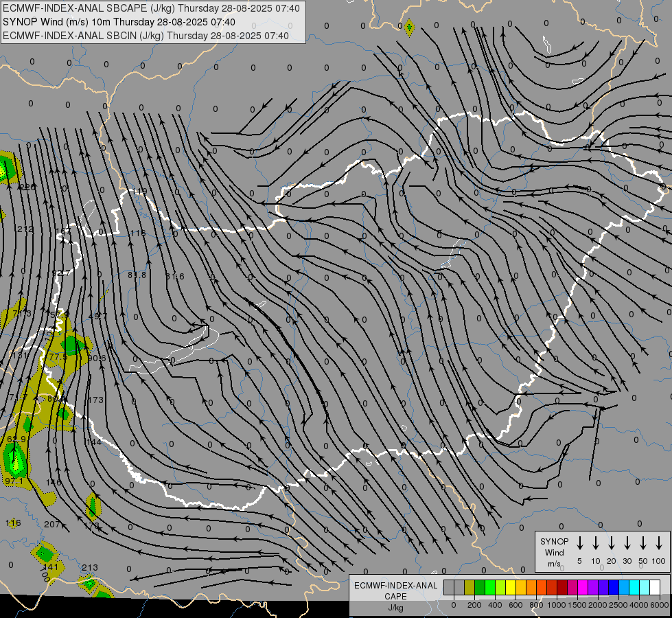The image size is (672, 618).
Task: Click the 200 tick label on the CAPE scale
Action: coord(474,605)
